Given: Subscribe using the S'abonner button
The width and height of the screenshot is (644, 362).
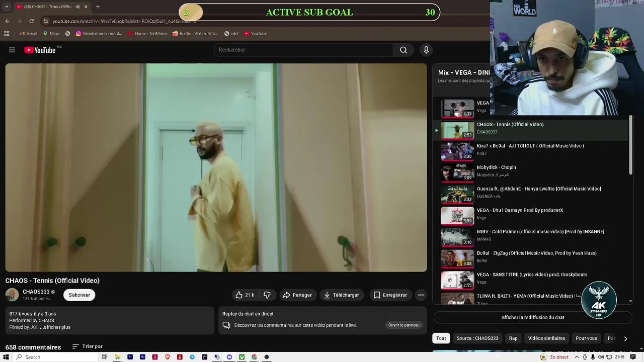Looking at the screenshot, I should pos(79,295).
